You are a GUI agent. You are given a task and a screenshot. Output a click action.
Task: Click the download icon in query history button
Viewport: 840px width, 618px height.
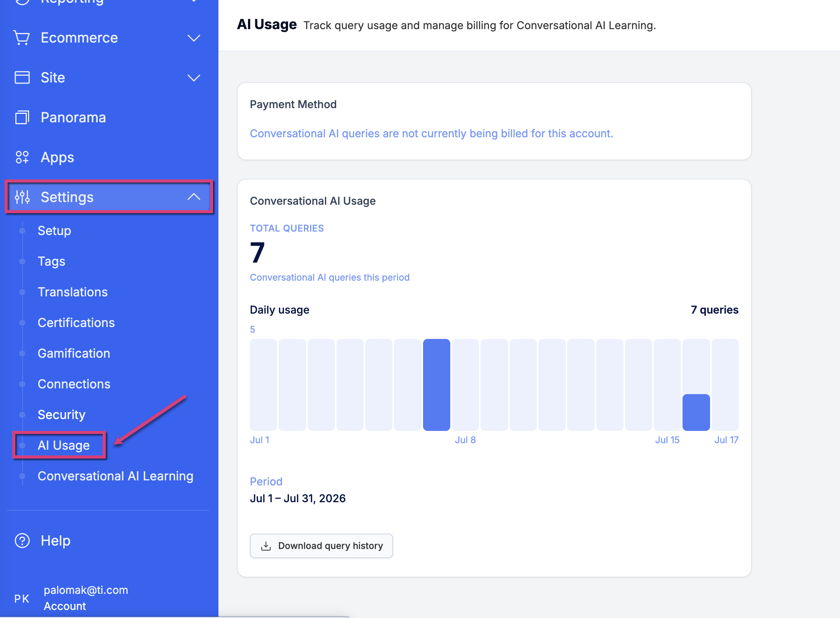pos(266,546)
